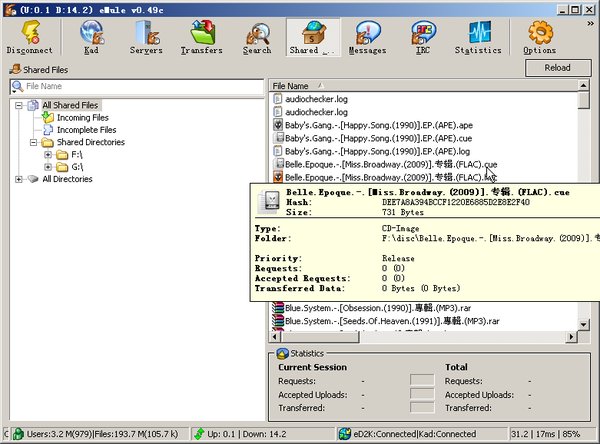This screenshot has height=444, width=600.
Task: Select Incoming Files in tree
Action: click(x=83, y=118)
